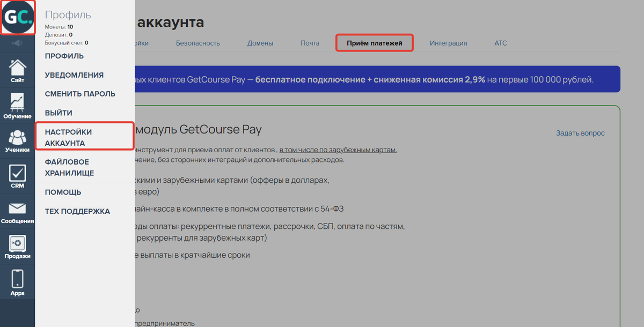Screen dimensions: 644x327
Task: Click the blue GetCourse Pay promo banner
Action: (x=377, y=80)
